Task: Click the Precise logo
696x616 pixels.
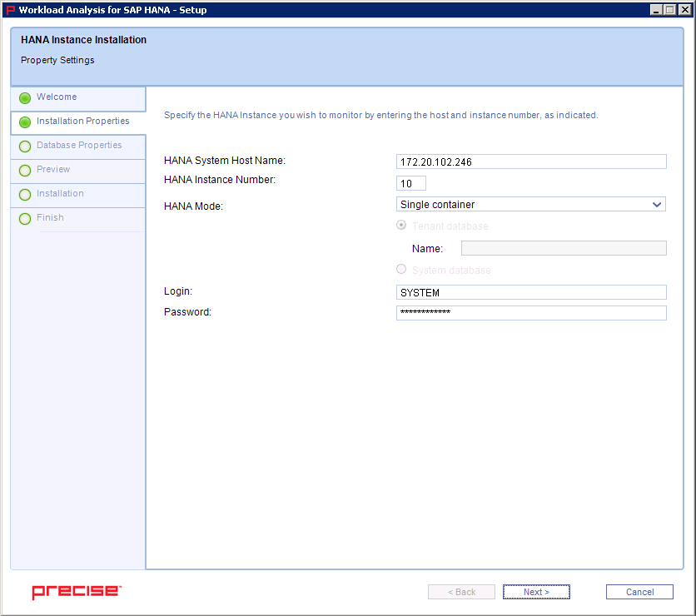Action: pyautogui.click(x=77, y=592)
